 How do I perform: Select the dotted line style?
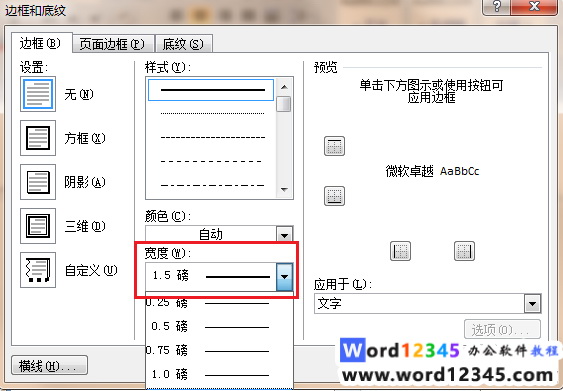click(x=212, y=113)
